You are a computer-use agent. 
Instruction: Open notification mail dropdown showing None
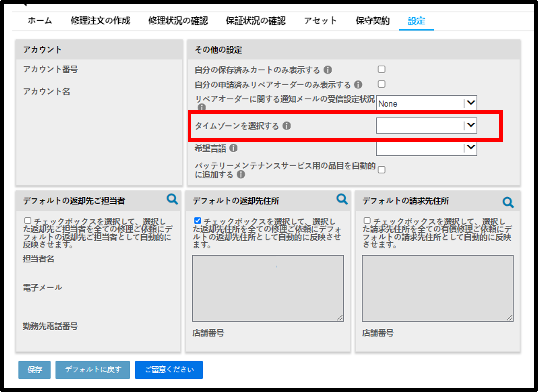click(427, 104)
